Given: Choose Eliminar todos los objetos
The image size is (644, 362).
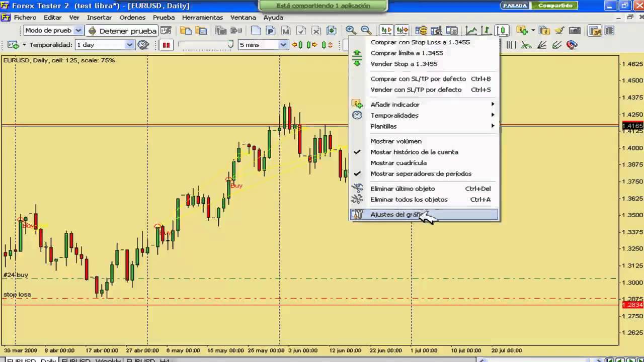Looking at the screenshot, I should [x=424, y=200].
